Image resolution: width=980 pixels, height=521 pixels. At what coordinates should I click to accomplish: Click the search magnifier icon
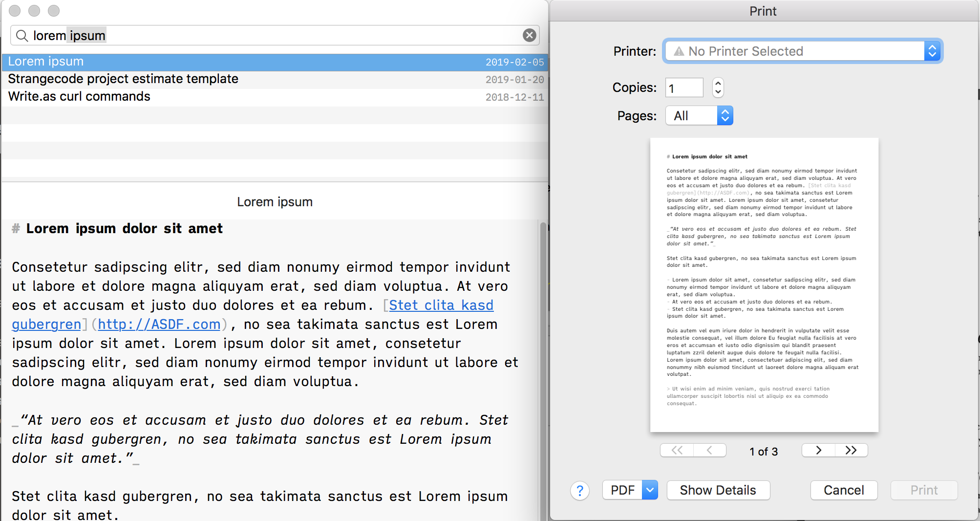22,36
